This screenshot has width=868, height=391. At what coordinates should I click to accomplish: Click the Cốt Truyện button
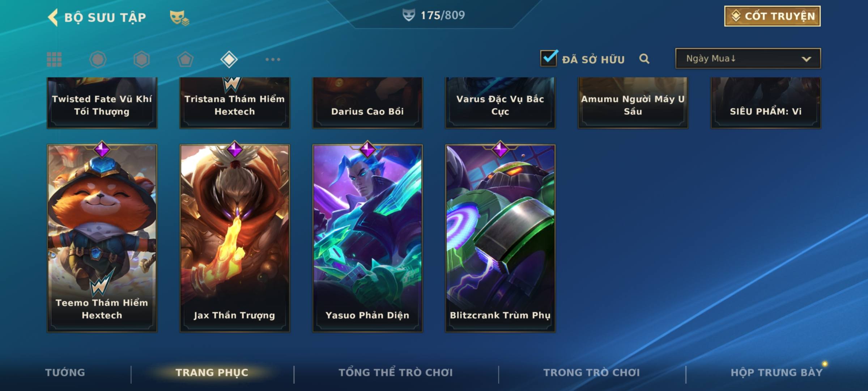[772, 16]
